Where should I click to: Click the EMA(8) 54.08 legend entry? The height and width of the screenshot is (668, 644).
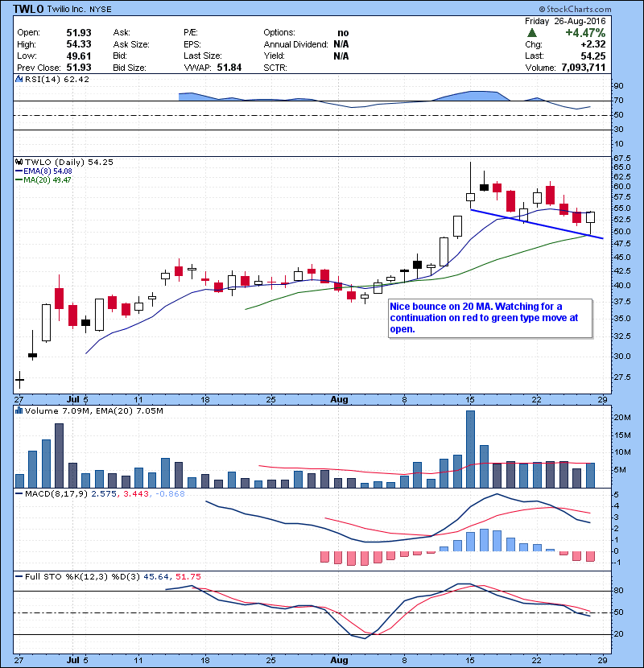47,171
